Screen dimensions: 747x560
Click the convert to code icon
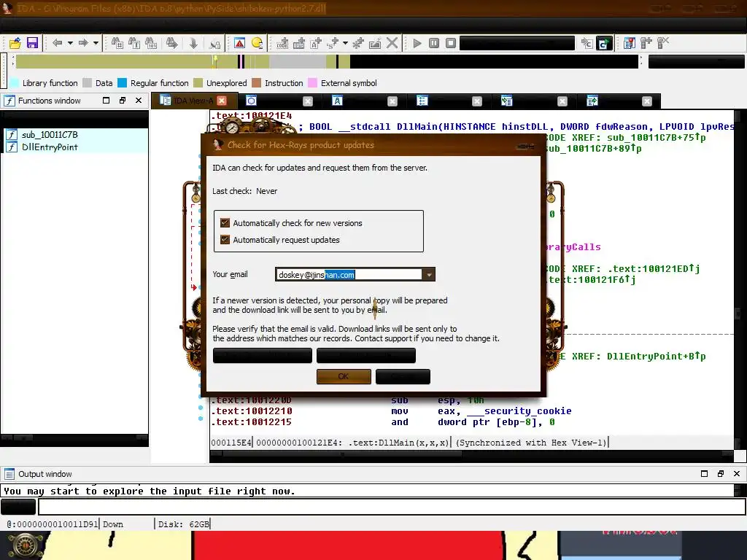pyautogui.click(x=282, y=43)
